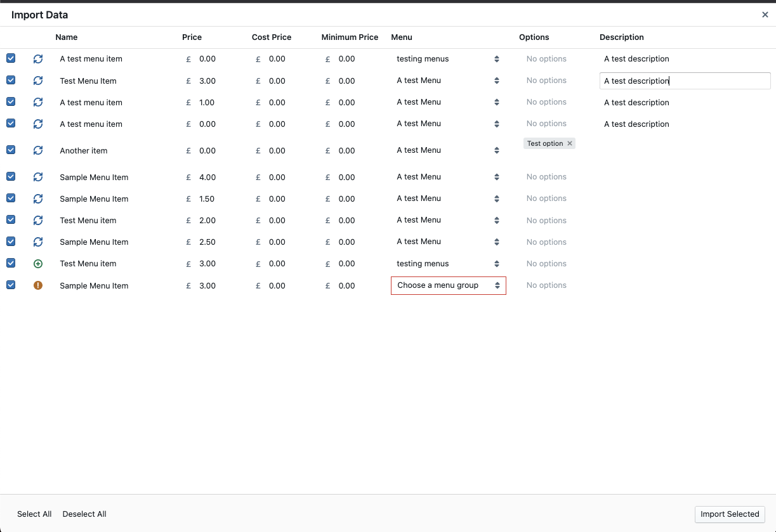Click the green plus new-item icon

tap(38, 264)
